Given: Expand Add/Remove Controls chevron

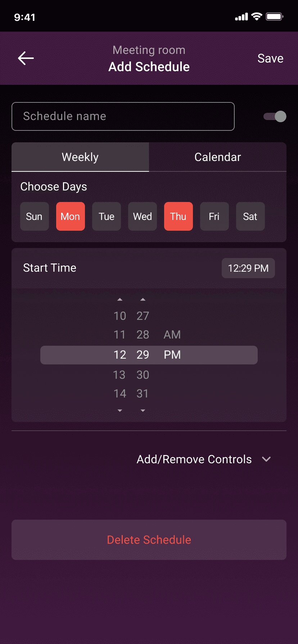Looking at the screenshot, I should point(266,459).
